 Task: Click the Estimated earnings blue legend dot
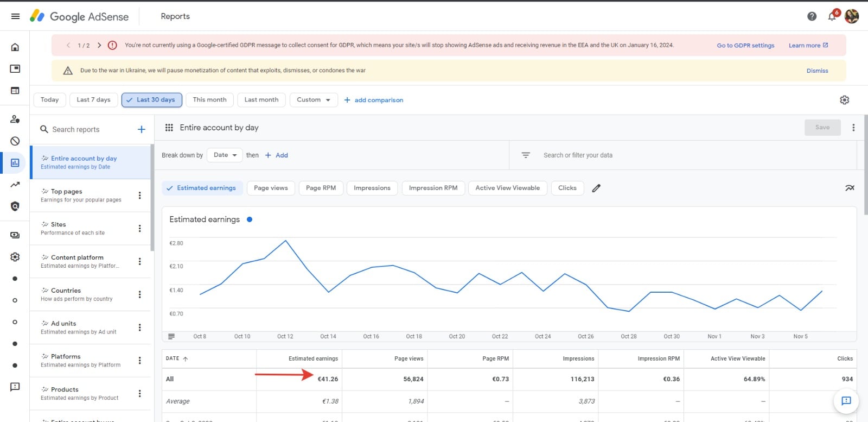250,219
